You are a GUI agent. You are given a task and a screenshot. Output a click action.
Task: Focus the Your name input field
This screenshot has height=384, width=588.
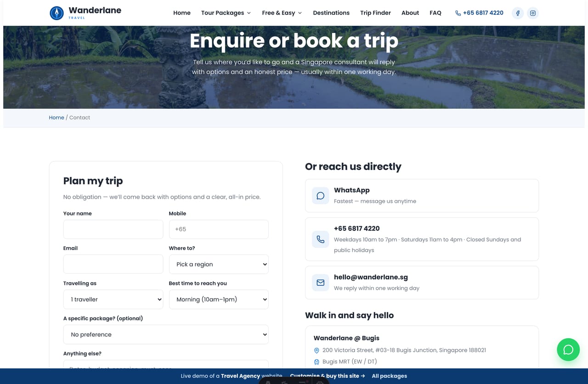click(113, 229)
